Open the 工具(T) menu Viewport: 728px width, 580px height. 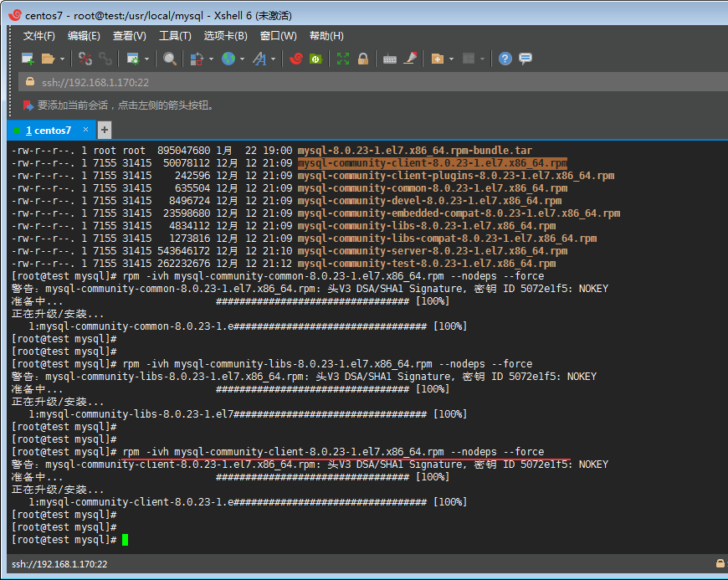175,36
